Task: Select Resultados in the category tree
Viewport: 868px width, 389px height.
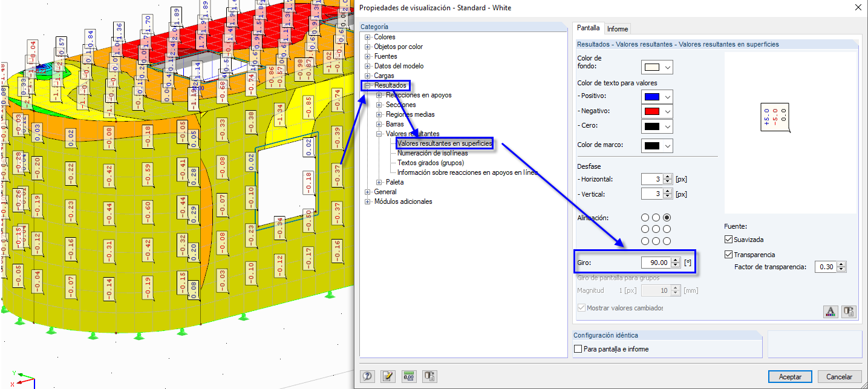Action: point(390,85)
